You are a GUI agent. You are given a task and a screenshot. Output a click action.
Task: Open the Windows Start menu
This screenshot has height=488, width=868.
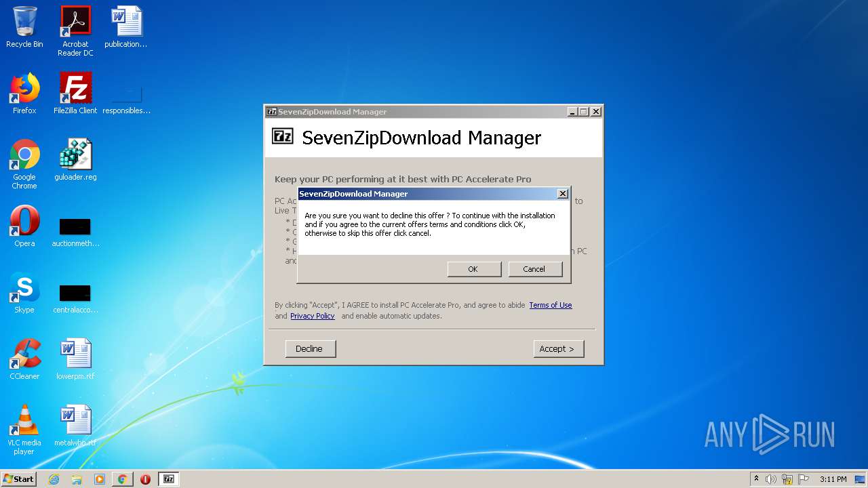click(19, 479)
